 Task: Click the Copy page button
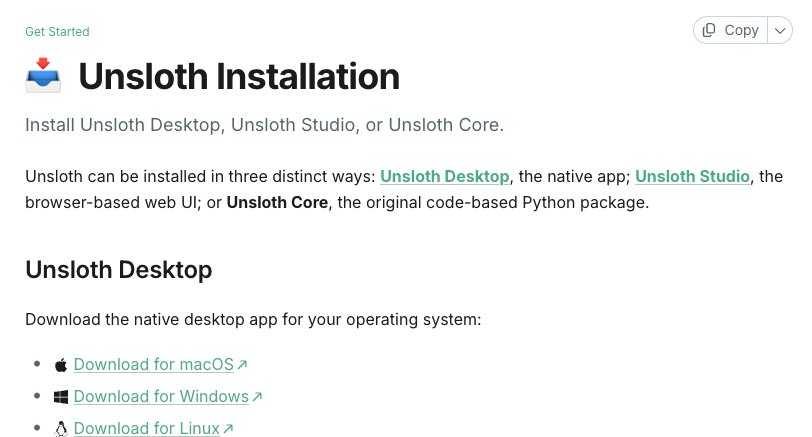point(730,31)
